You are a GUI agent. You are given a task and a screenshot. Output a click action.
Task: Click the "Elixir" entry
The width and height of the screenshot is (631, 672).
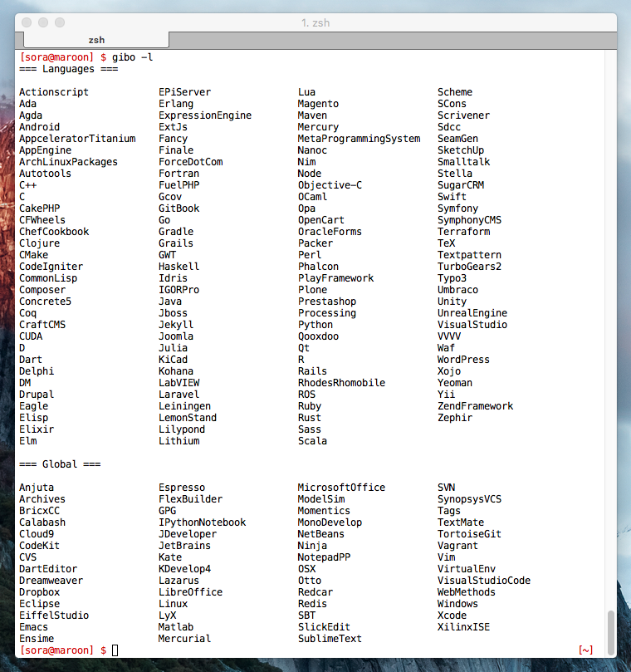37,429
